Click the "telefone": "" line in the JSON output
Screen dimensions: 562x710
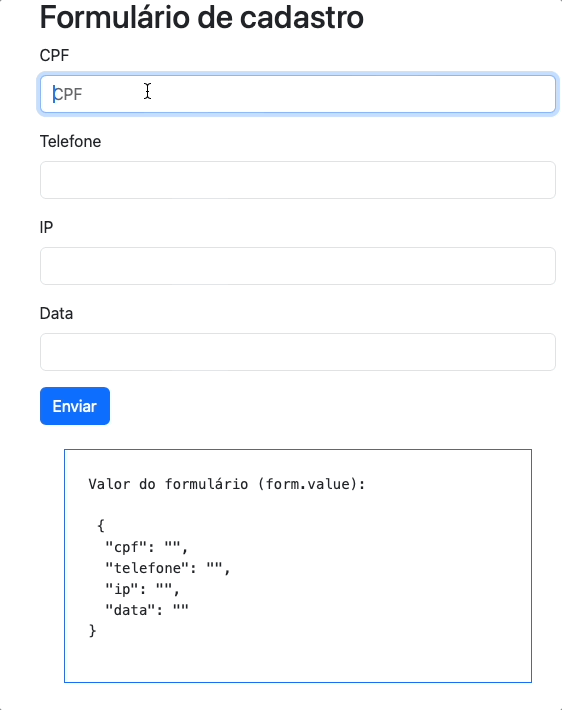coord(168,568)
